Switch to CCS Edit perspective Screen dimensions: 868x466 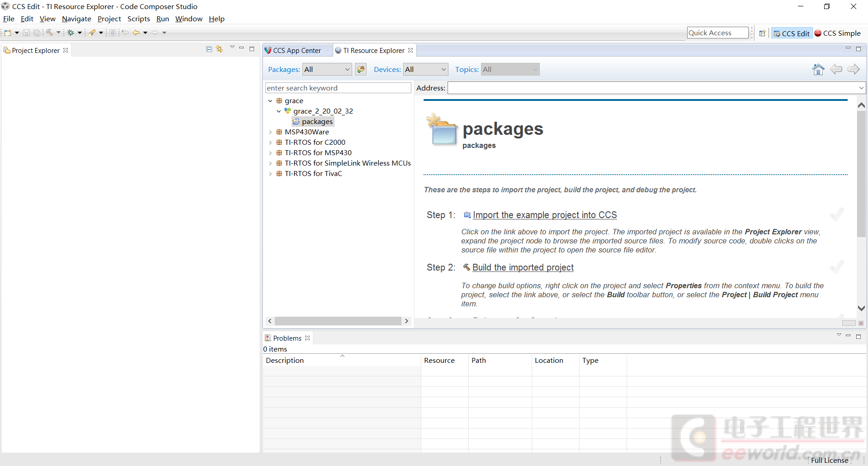[x=792, y=33]
